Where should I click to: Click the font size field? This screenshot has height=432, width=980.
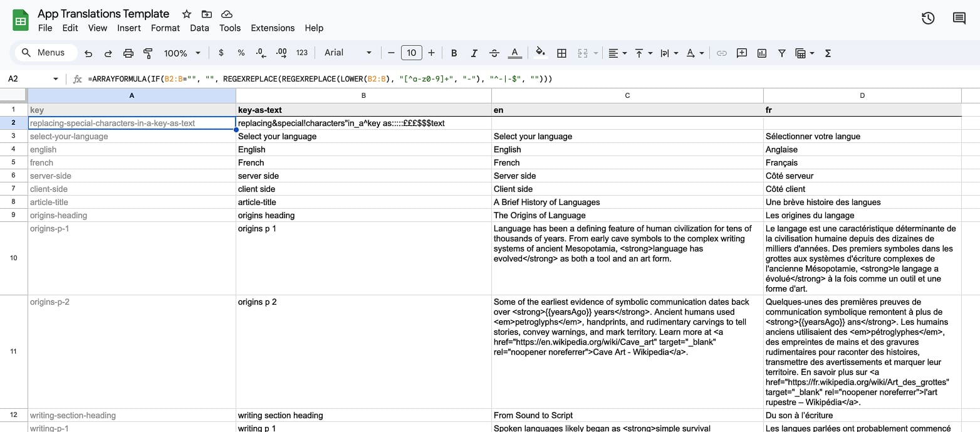click(x=411, y=53)
